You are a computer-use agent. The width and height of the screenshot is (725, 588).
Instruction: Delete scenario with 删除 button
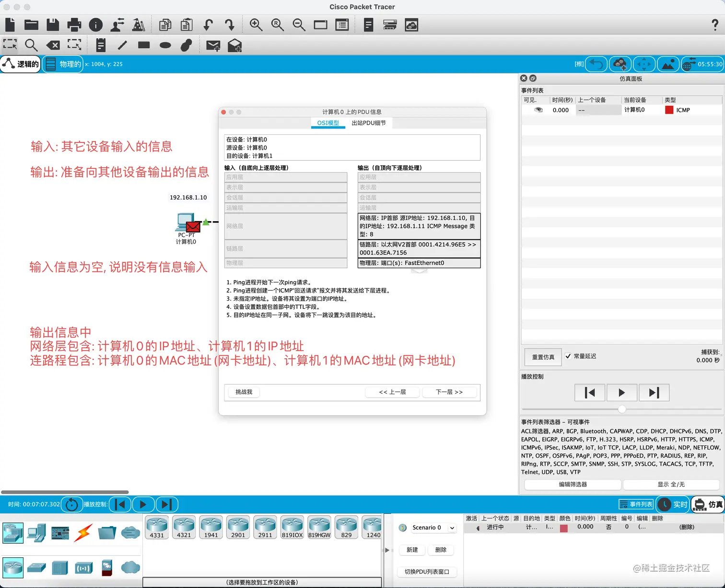coord(441,550)
